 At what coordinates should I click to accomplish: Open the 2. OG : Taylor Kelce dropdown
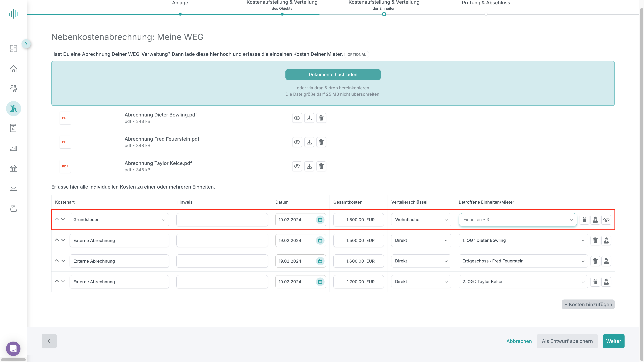coord(523,282)
